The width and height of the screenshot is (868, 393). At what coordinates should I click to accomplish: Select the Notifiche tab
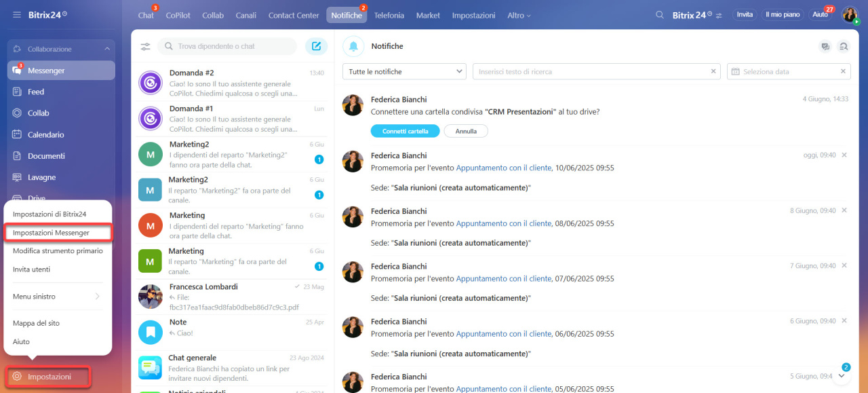[347, 15]
